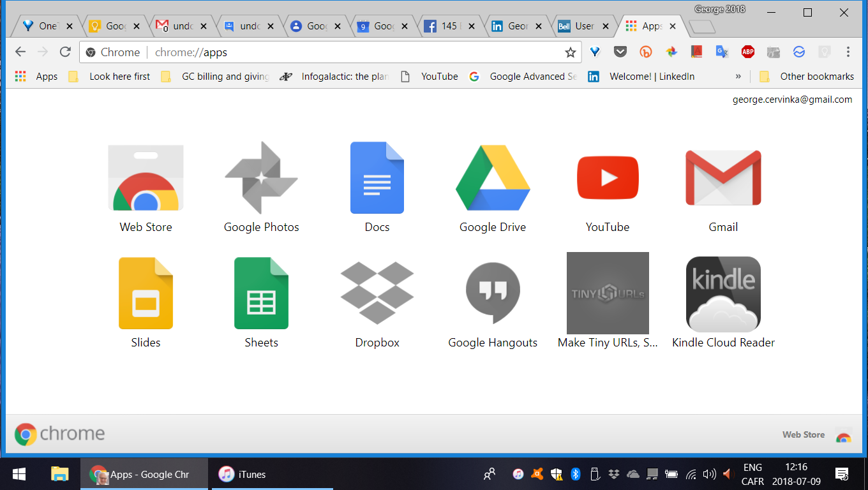Image resolution: width=868 pixels, height=490 pixels.
Task: Launch the Gmail app icon
Action: 723,178
